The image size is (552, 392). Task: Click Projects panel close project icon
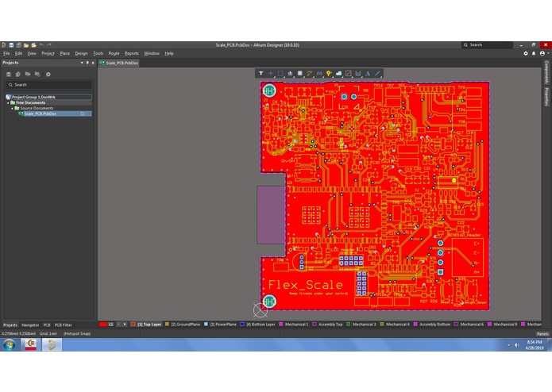tap(37, 75)
